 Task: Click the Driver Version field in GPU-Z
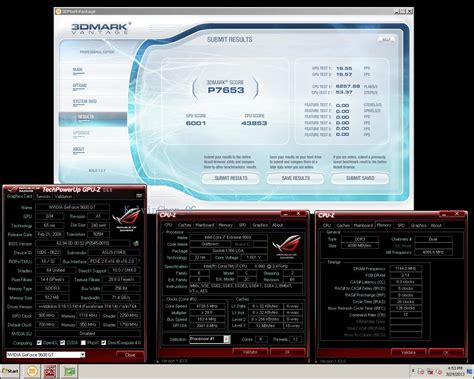pyautogui.click(x=88, y=307)
